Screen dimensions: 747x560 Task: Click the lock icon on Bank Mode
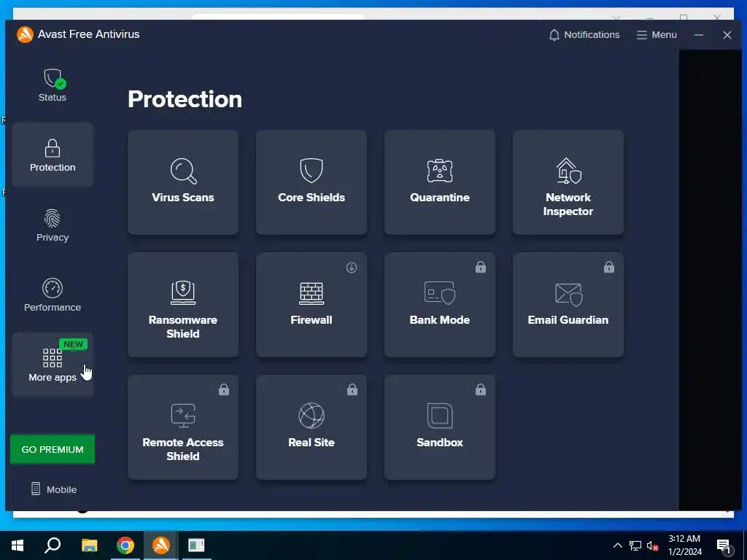pos(480,267)
